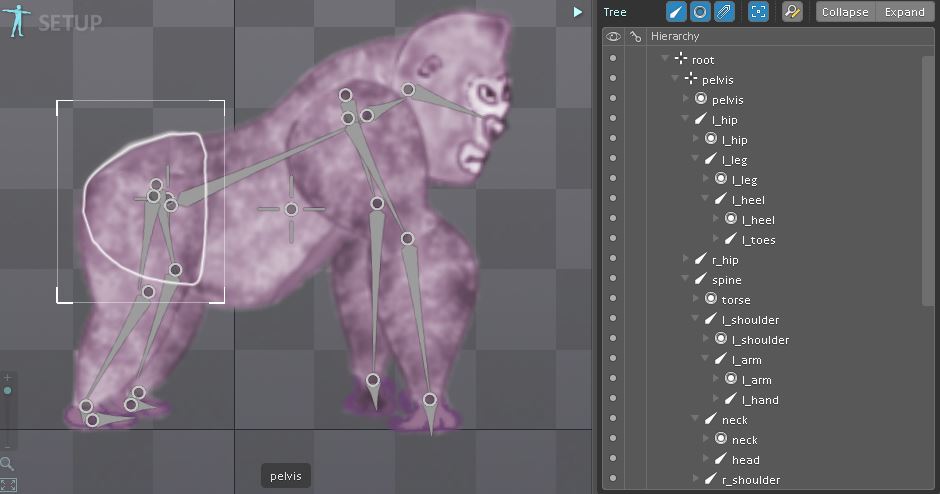Toggle visibility dot for l_hand row
The height and width of the screenshot is (494, 940).
point(613,399)
